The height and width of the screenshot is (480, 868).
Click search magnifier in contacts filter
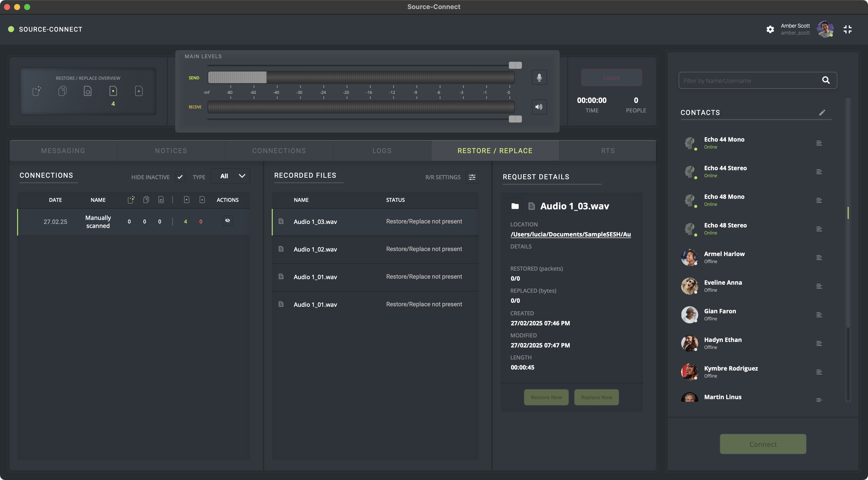pos(826,80)
